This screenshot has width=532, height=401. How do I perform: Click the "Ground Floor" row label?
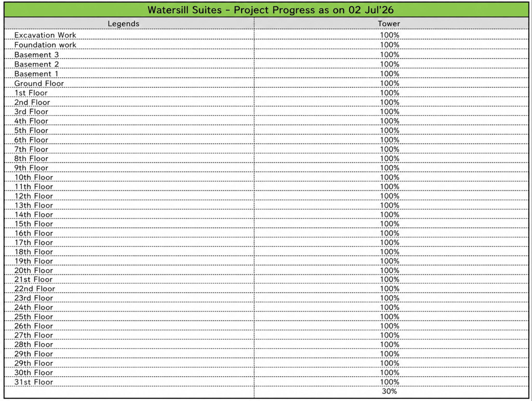[39, 83]
